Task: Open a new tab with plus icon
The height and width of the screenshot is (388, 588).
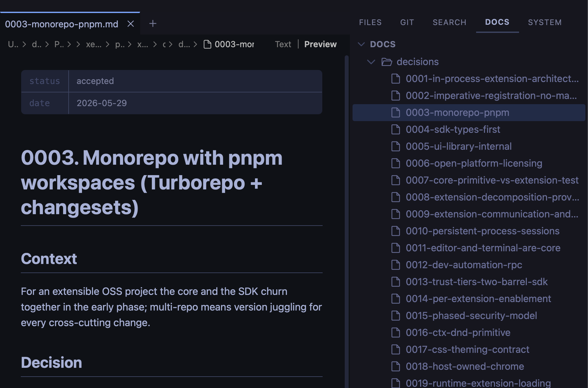Action: pos(153,24)
